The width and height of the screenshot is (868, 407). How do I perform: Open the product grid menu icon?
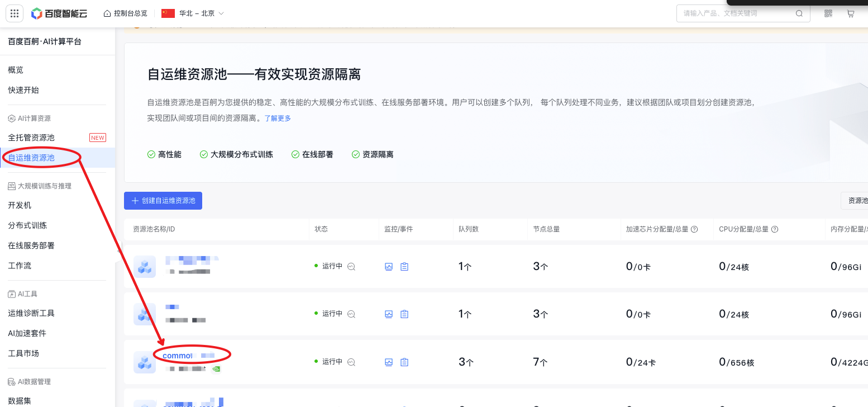point(15,13)
